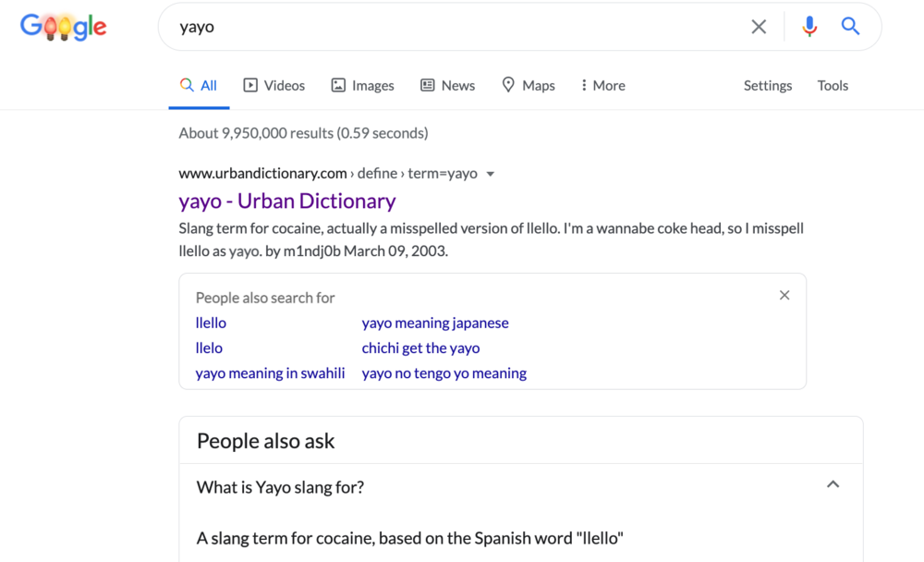Click the Urban Dictionary snippet about cocaine slang
The width and height of the screenshot is (924, 562).
pos(491,239)
